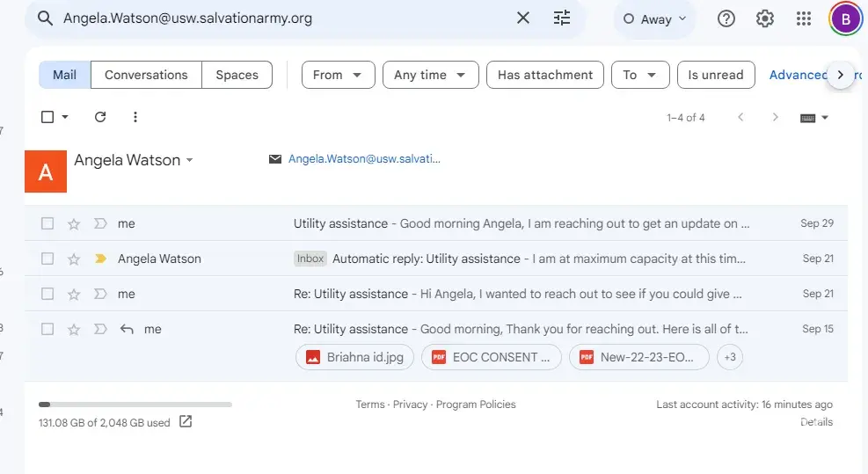Star the Sep 29 Utility assistance email
The height and width of the screenshot is (474, 868).
click(74, 224)
